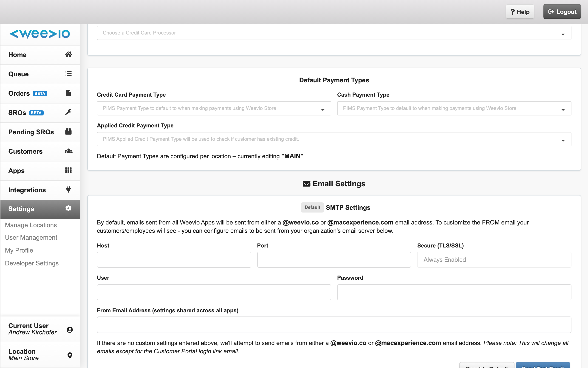Image resolution: width=588 pixels, height=368 pixels.
Task: Click the Email Settings heading text
Action: [x=339, y=184]
